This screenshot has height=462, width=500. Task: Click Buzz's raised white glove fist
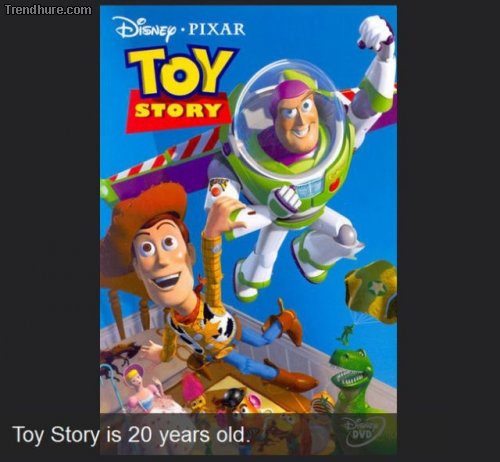click(375, 32)
